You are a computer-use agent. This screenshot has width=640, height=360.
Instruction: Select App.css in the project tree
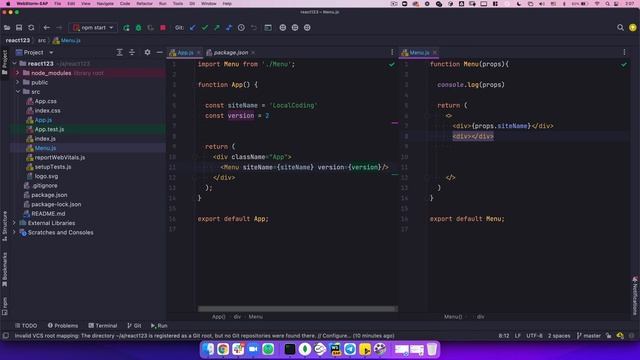click(x=45, y=101)
